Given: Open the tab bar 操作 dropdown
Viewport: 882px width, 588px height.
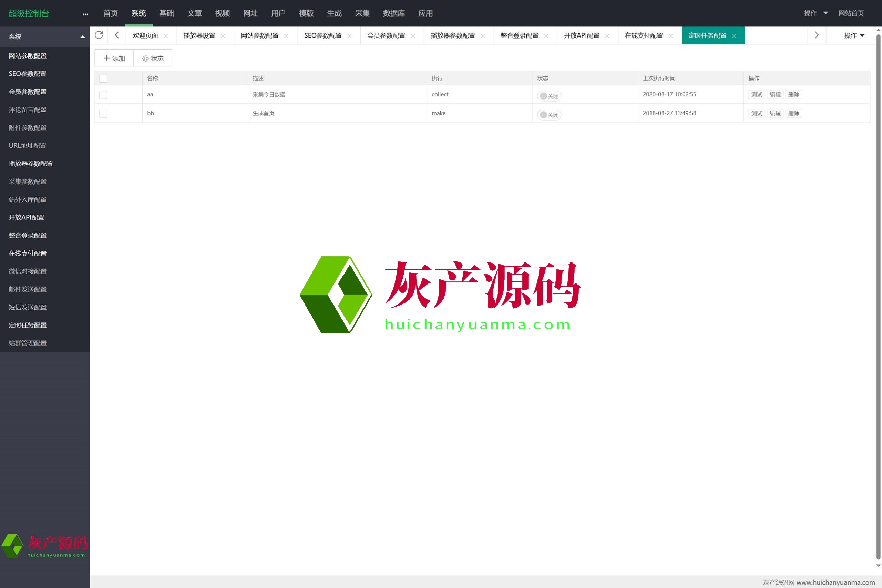Looking at the screenshot, I should (854, 35).
